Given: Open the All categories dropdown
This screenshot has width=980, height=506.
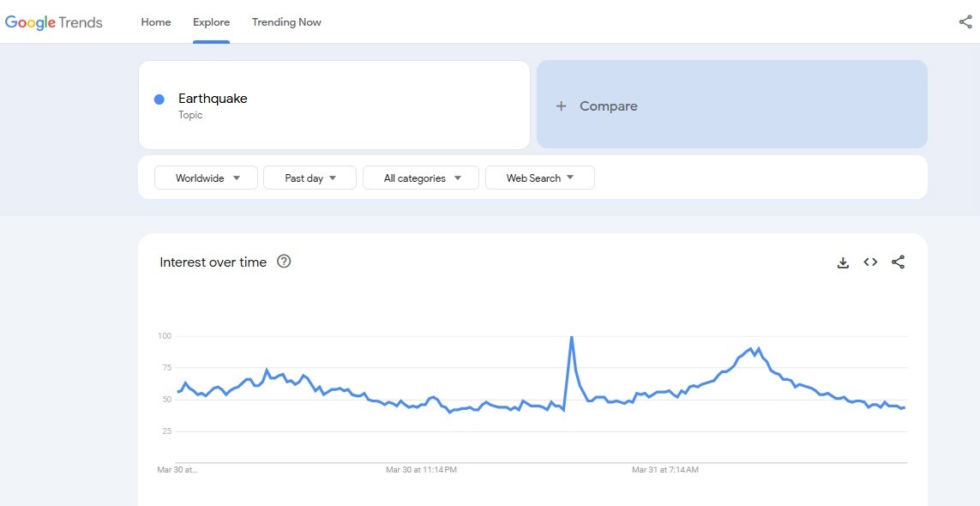Looking at the screenshot, I should point(420,178).
